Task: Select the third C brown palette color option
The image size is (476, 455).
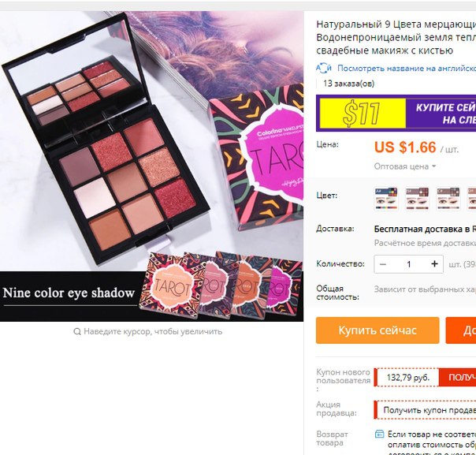Action: click(x=448, y=199)
